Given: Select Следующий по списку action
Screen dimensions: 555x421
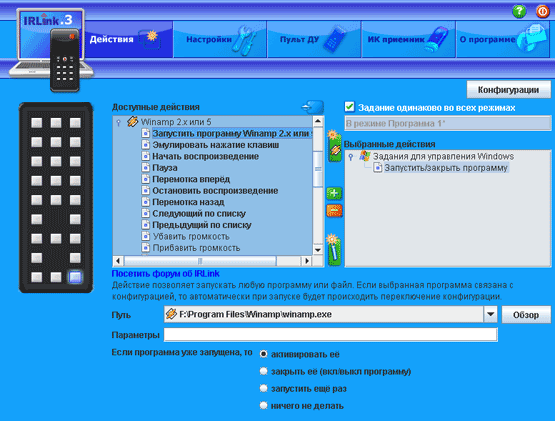Looking at the screenshot, I should [199, 213].
